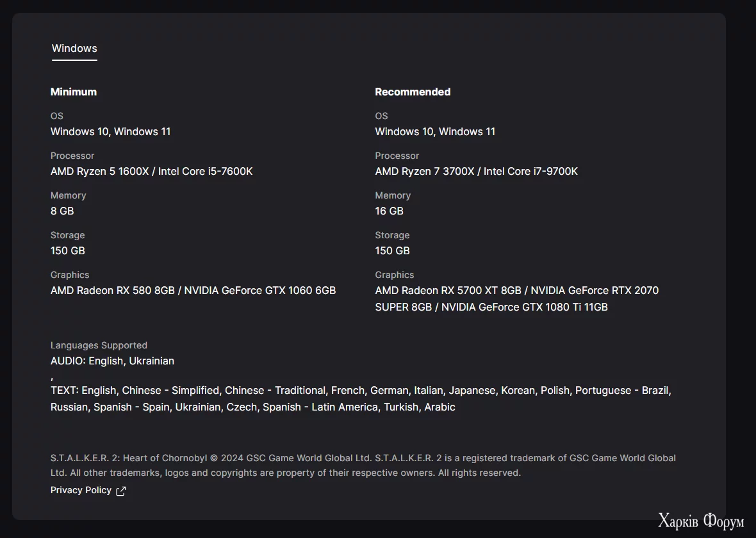Viewport: 756px width, 538px height.
Task: Select the Windows platform tab
Action: [x=74, y=49]
